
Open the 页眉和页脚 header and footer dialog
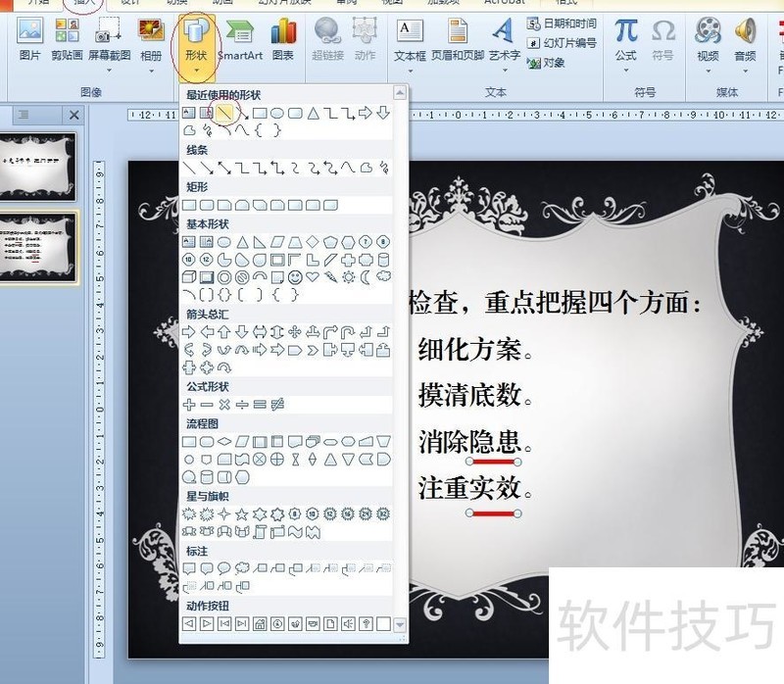[x=458, y=39]
